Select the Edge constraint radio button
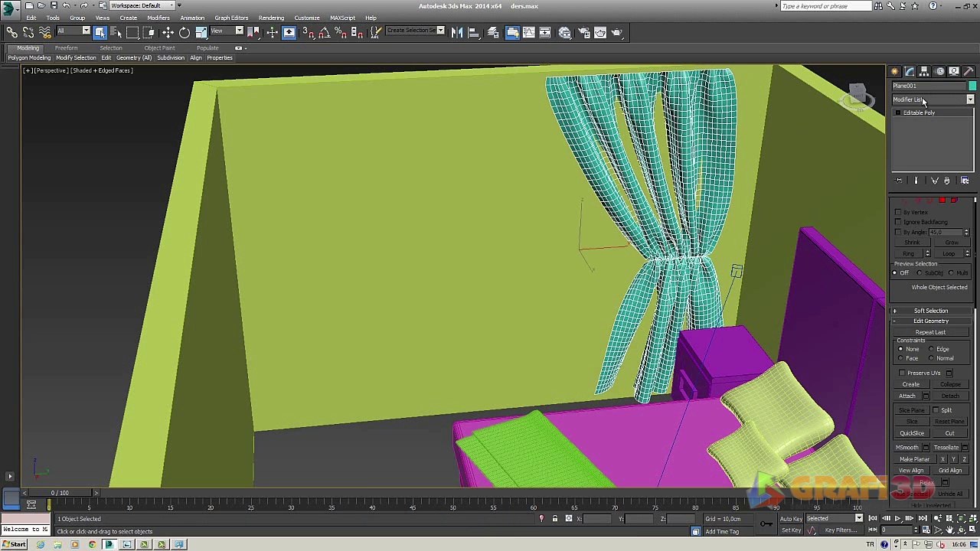Image resolution: width=980 pixels, height=551 pixels. [931, 349]
